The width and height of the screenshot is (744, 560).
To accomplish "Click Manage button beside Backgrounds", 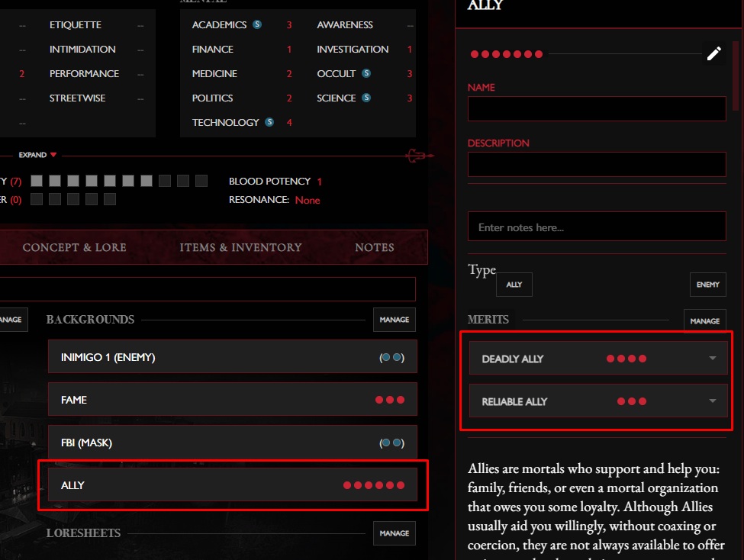I will tap(394, 320).
